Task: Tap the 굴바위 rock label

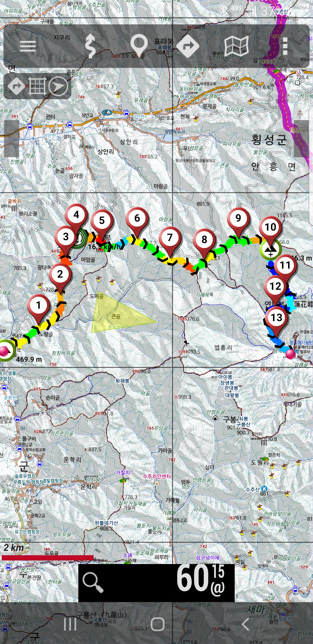Action: tap(14, 201)
